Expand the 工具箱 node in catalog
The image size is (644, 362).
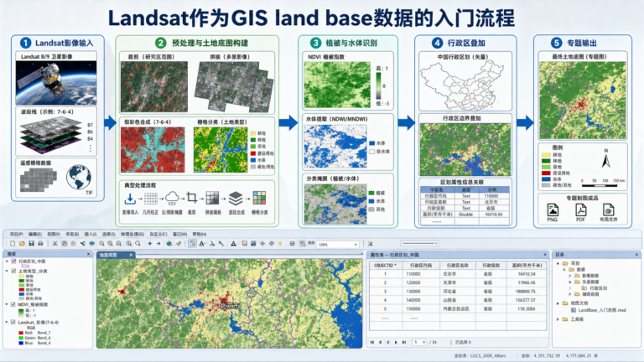point(558,319)
